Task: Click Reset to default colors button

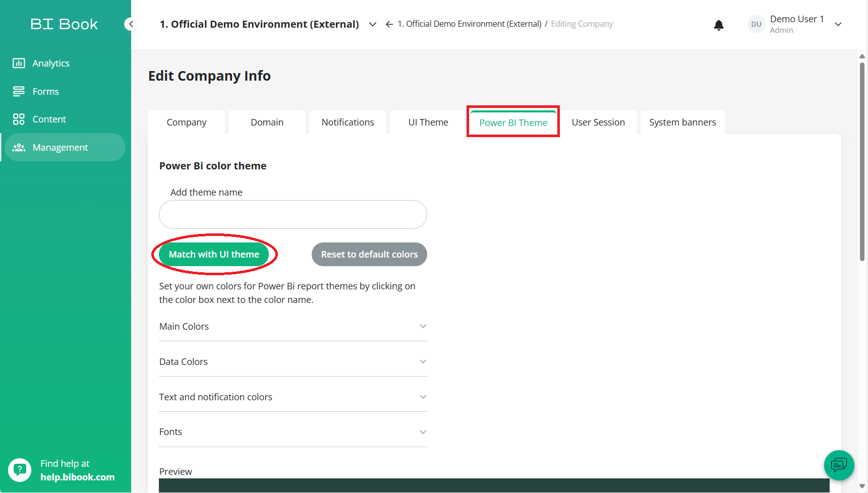Action: coord(369,255)
